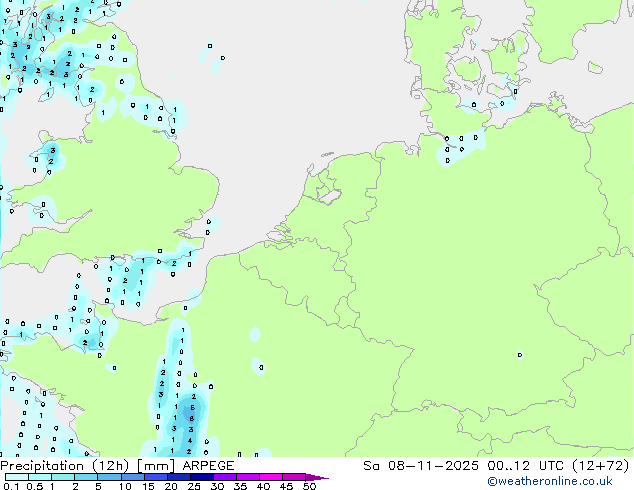
Task: Pick the lightest 0.1–0.5 mm legend swatch
Action: coord(17,477)
